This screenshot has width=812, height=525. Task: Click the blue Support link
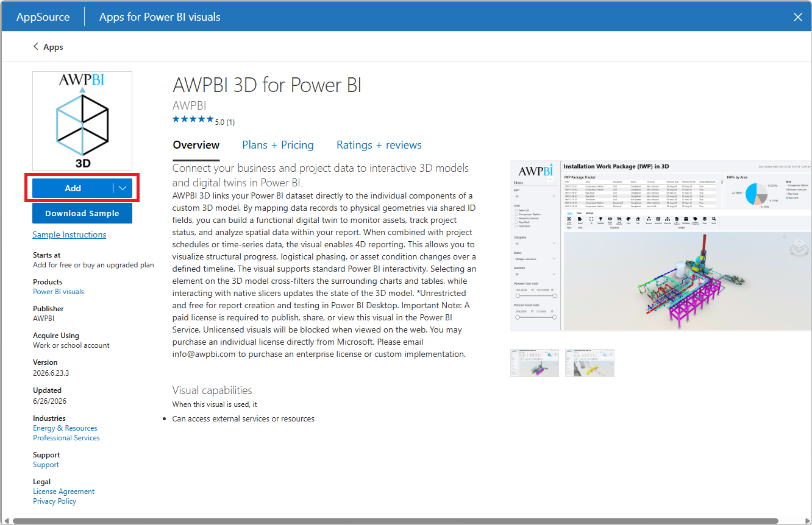(46, 465)
